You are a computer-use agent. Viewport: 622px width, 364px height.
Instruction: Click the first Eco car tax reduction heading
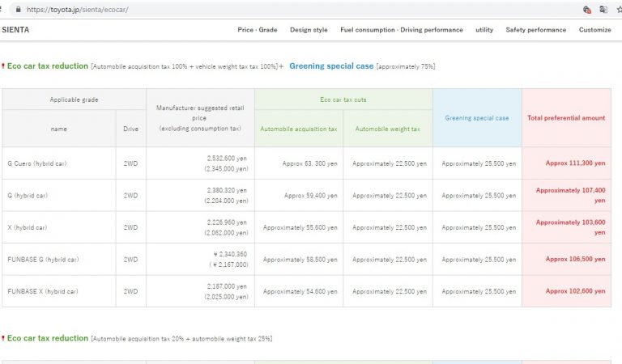[x=48, y=66]
